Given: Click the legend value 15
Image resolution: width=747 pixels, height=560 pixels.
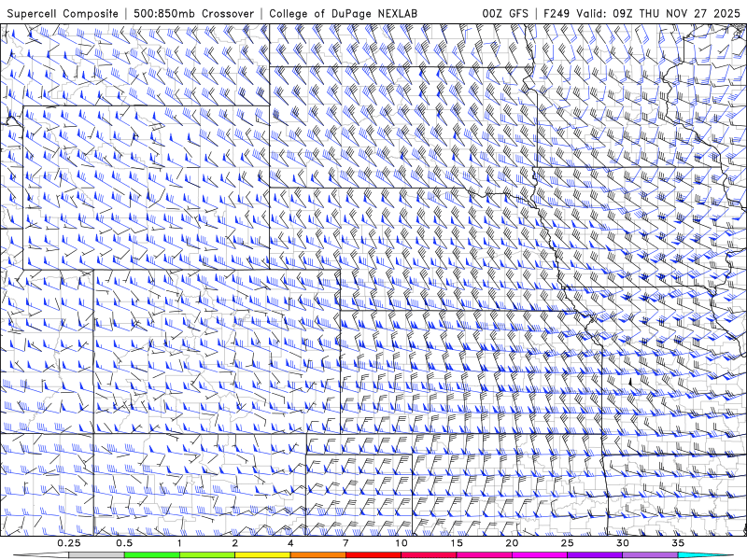Looking at the screenshot, I should [x=457, y=543].
